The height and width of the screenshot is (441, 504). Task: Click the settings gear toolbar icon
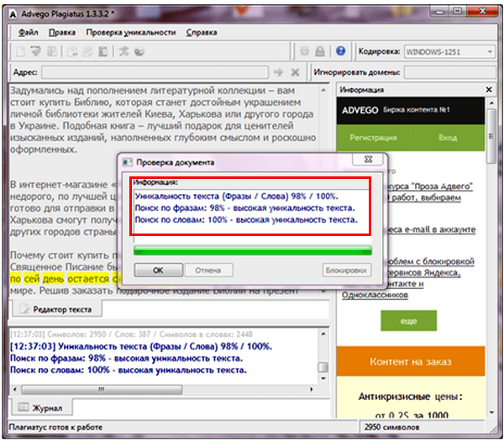[304, 50]
